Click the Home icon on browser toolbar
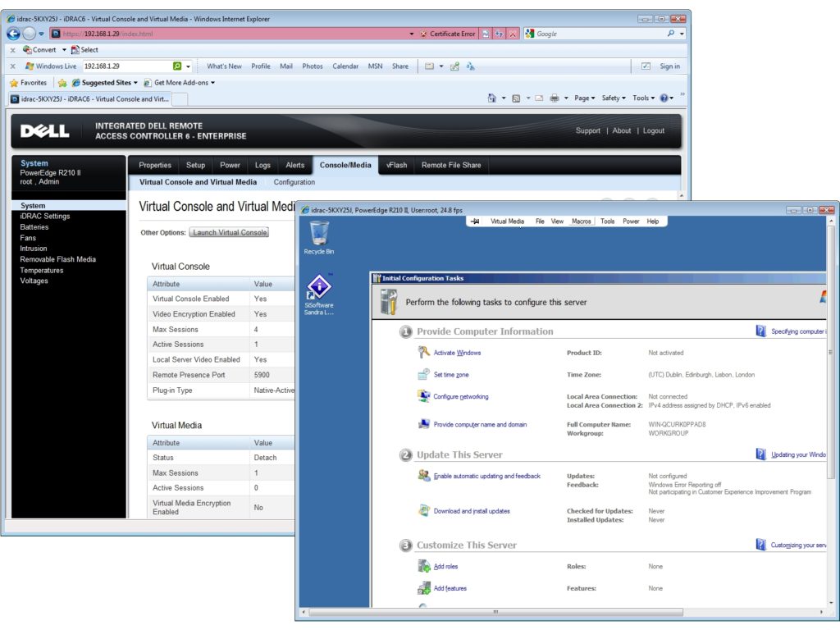The width and height of the screenshot is (840, 630). (492, 98)
